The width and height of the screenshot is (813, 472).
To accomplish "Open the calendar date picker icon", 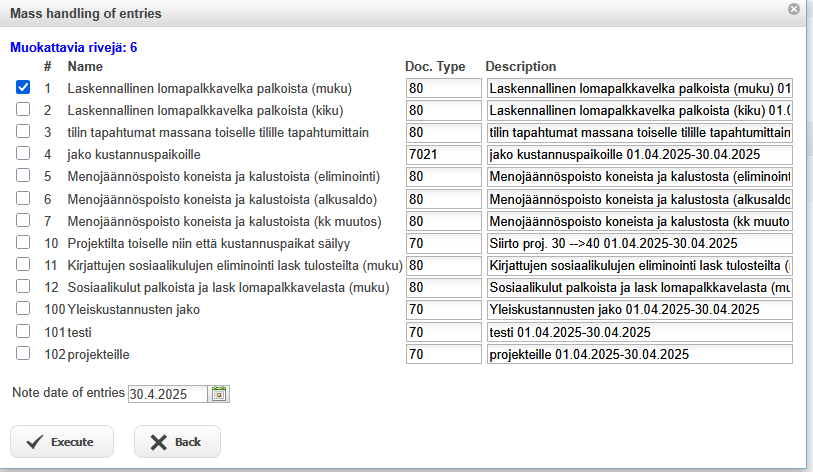I will tap(219, 394).
